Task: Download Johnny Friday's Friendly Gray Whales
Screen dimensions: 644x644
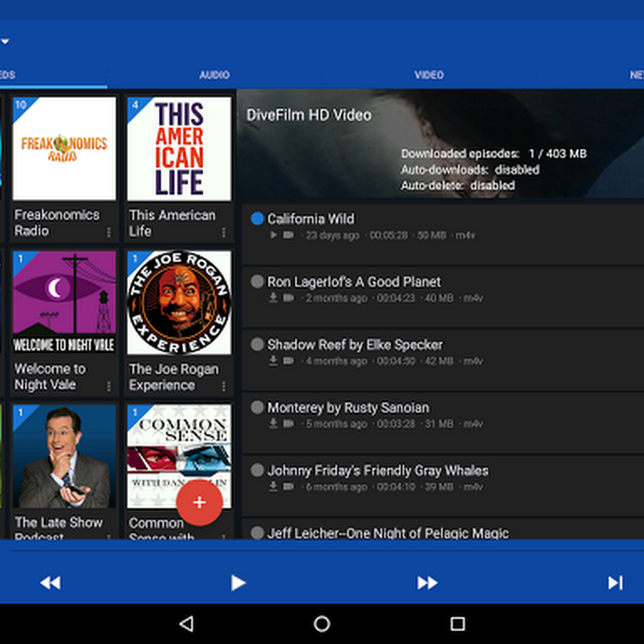Action: (273, 486)
